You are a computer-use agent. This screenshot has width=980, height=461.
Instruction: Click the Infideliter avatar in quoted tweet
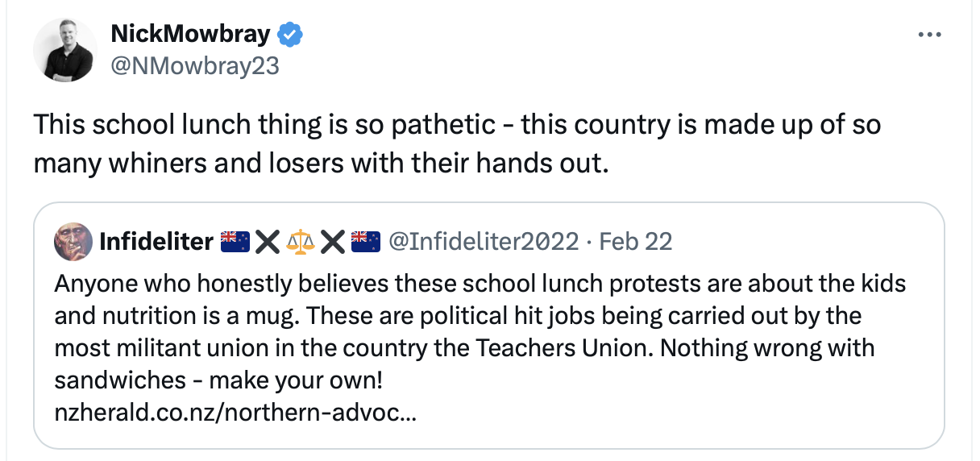pos(73,241)
